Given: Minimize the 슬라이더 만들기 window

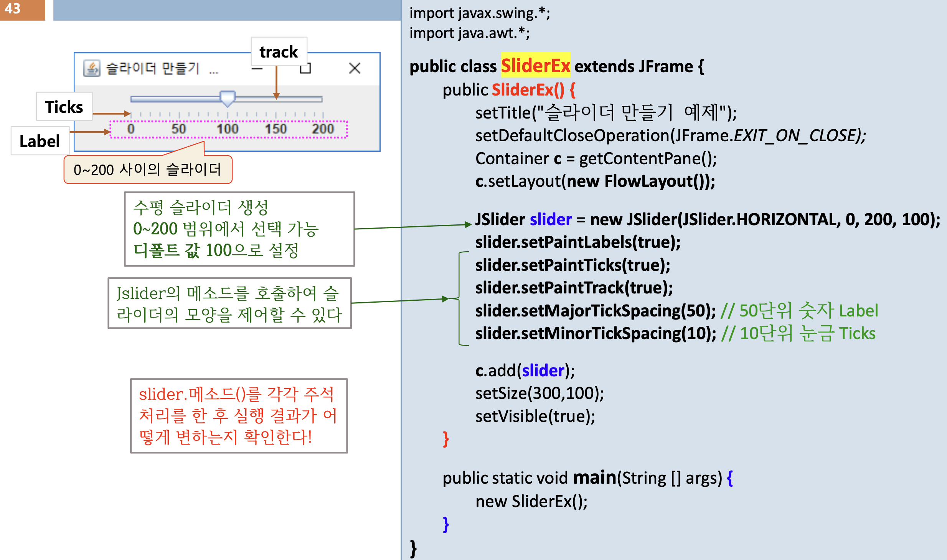Looking at the screenshot, I should pyautogui.click(x=257, y=69).
